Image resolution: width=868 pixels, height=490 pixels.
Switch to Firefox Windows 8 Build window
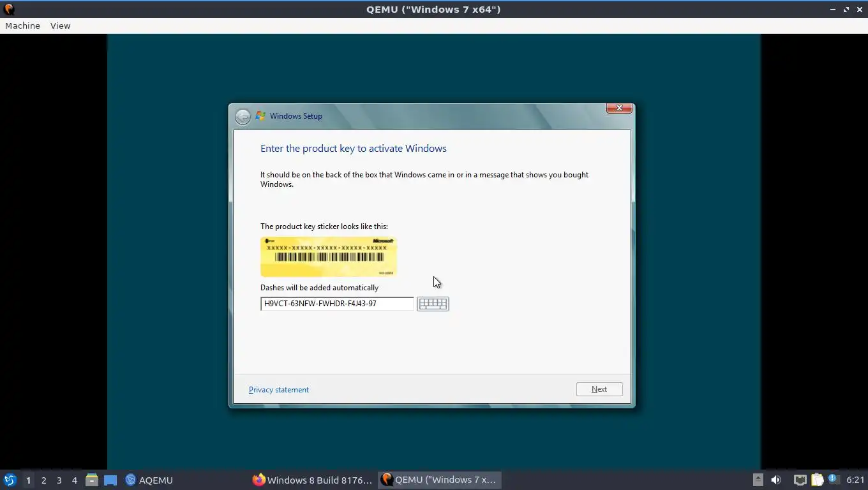tap(312, 480)
